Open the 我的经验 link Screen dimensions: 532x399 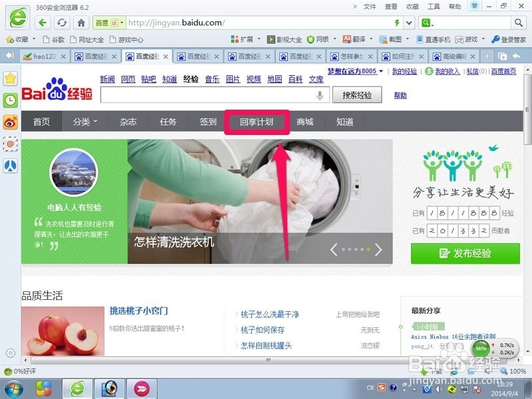(404, 71)
